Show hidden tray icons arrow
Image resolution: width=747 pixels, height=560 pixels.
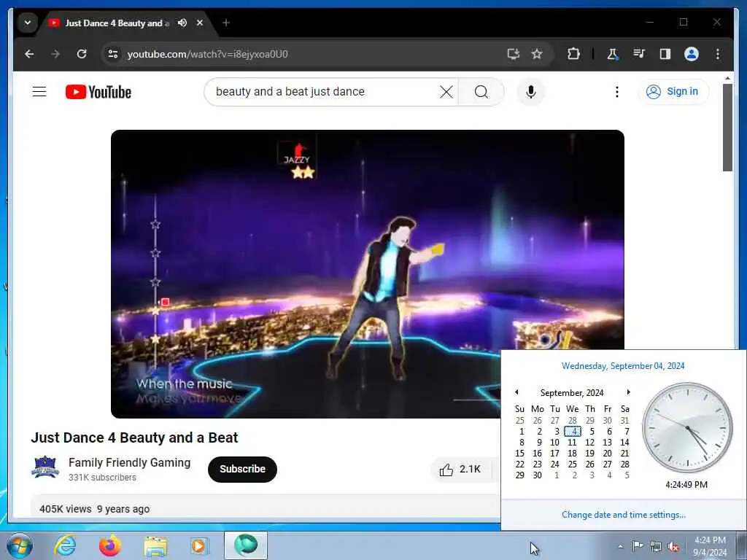[620, 546]
